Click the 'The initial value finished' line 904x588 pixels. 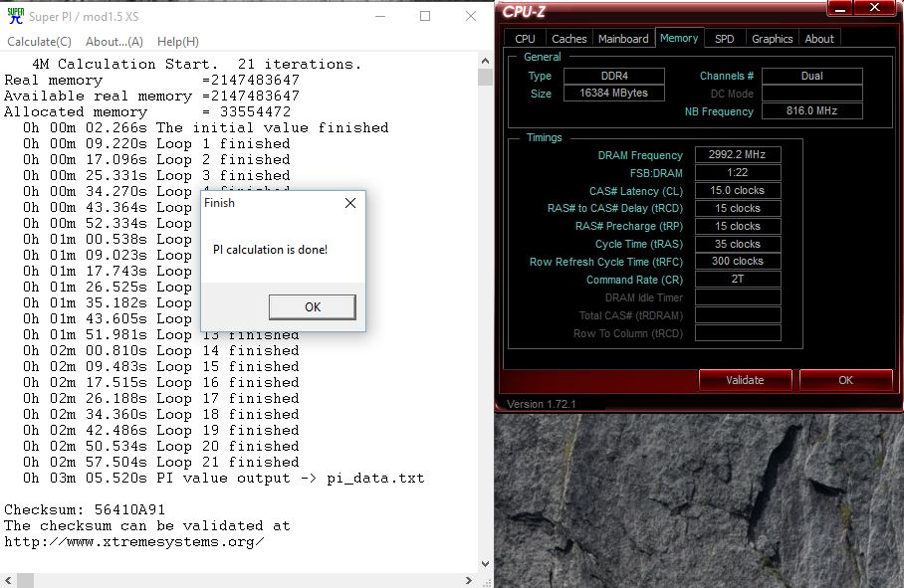point(206,128)
